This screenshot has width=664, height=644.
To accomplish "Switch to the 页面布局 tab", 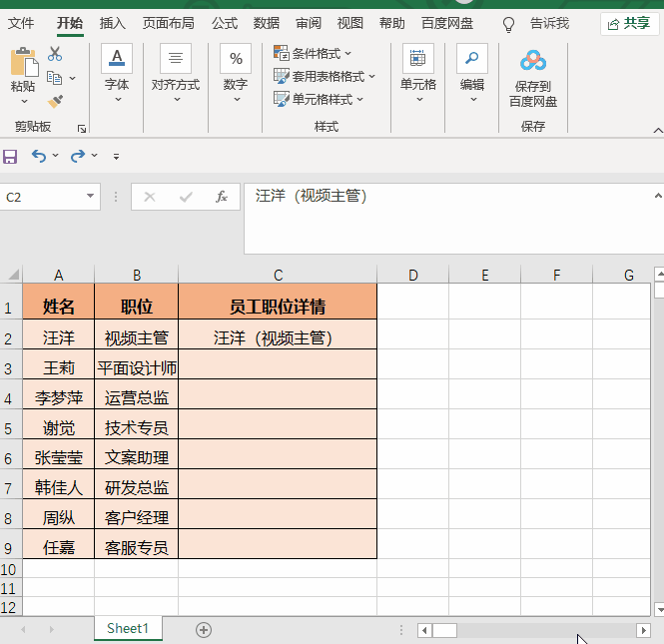I will tap(168, 23).
